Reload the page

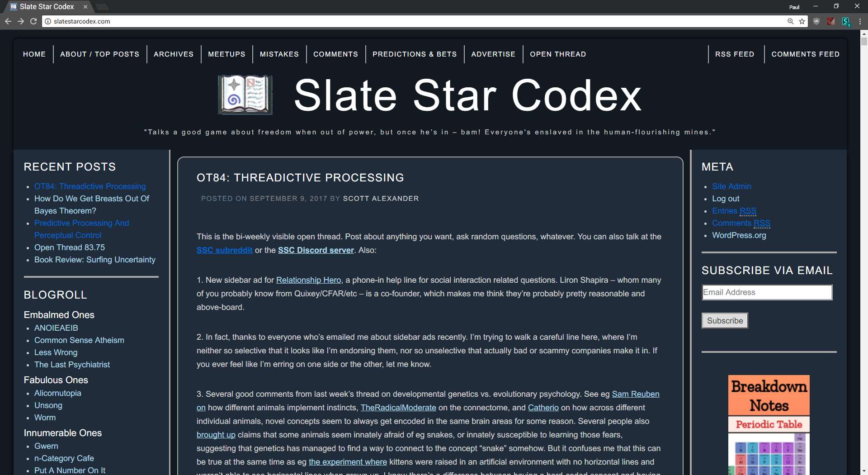pyautogui.click(x=33, y=21)
